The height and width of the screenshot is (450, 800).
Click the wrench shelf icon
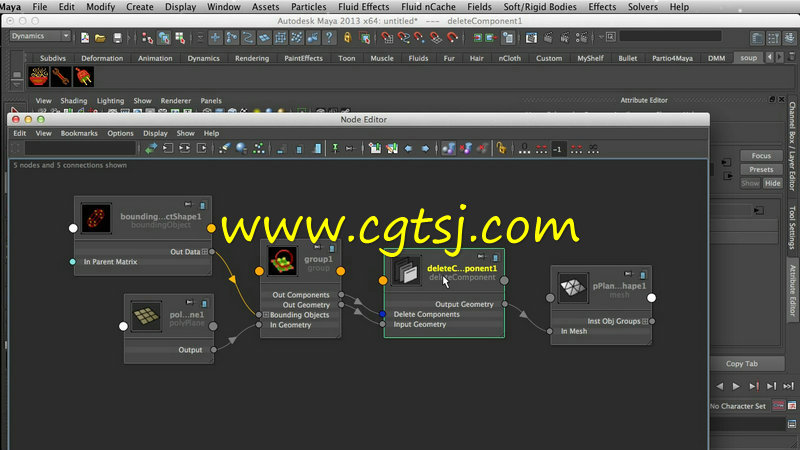click(61, 77)
